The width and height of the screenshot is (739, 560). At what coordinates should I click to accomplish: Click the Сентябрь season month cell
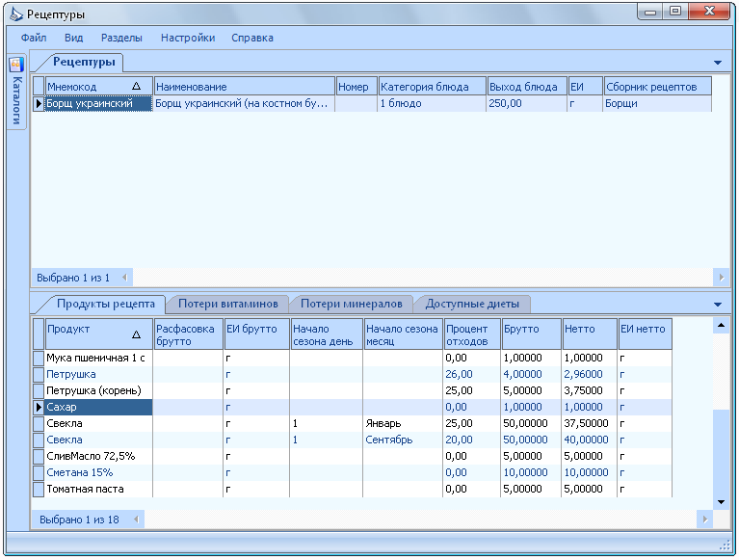[403, 440]
